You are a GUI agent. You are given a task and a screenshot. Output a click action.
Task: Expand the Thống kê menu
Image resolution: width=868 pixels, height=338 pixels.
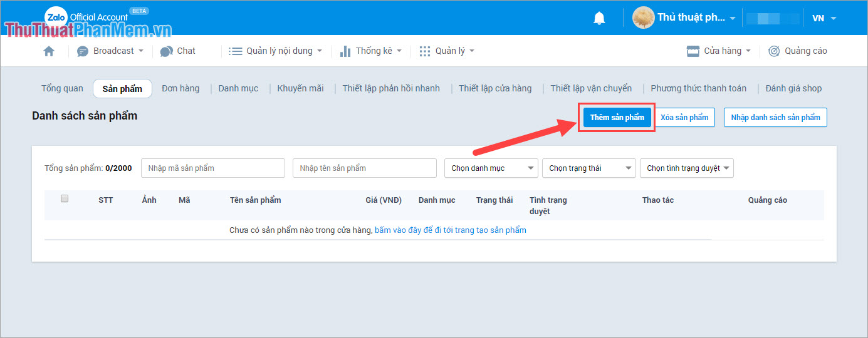tap(370, 51)
